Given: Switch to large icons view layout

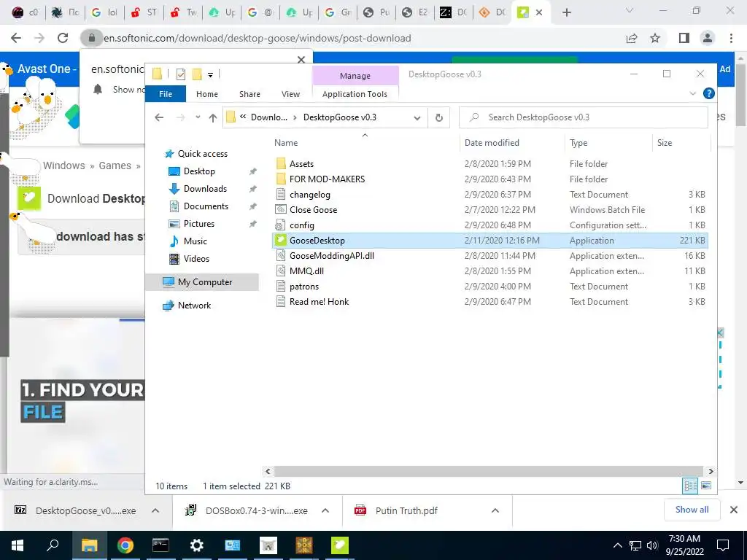Looking at the screenshot, I should [706, 486].
